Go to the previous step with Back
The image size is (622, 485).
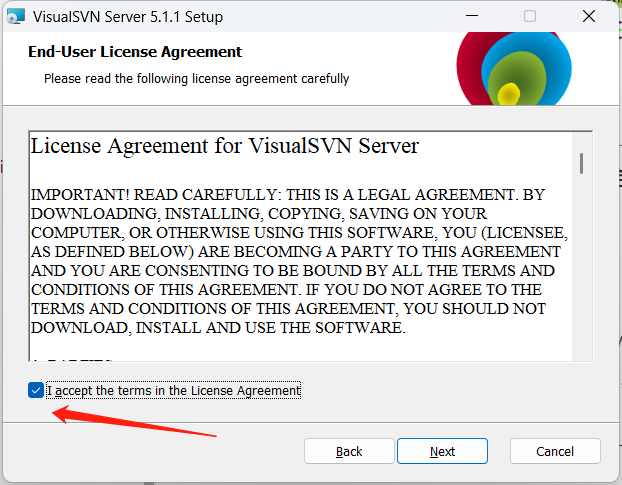tap(349, 451)
